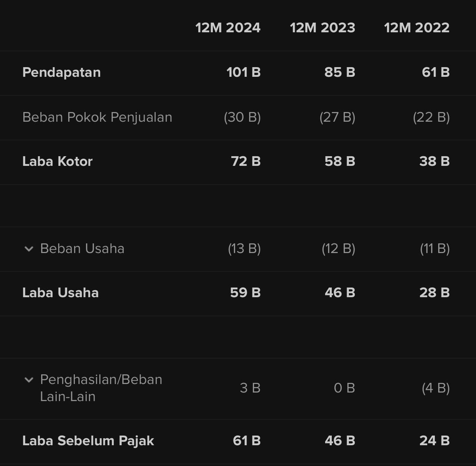Click the 46 B Laba Usaha value
476x466 pixels.
point(340,293)
